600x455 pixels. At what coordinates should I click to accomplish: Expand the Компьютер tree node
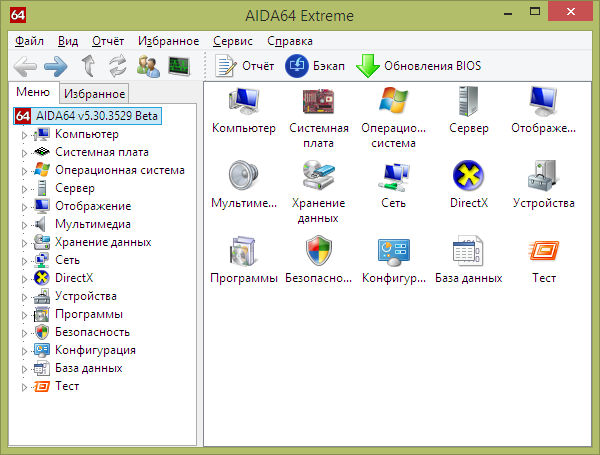coord(24,135)
